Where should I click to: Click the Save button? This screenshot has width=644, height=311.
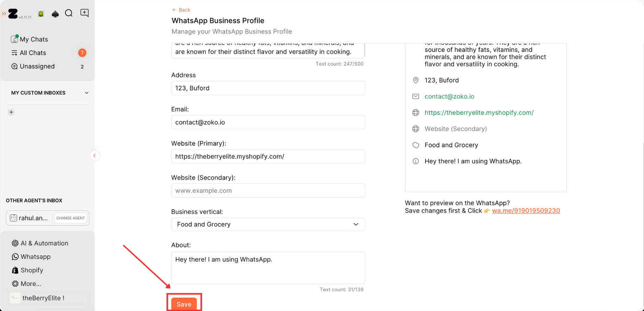point(184,304)
